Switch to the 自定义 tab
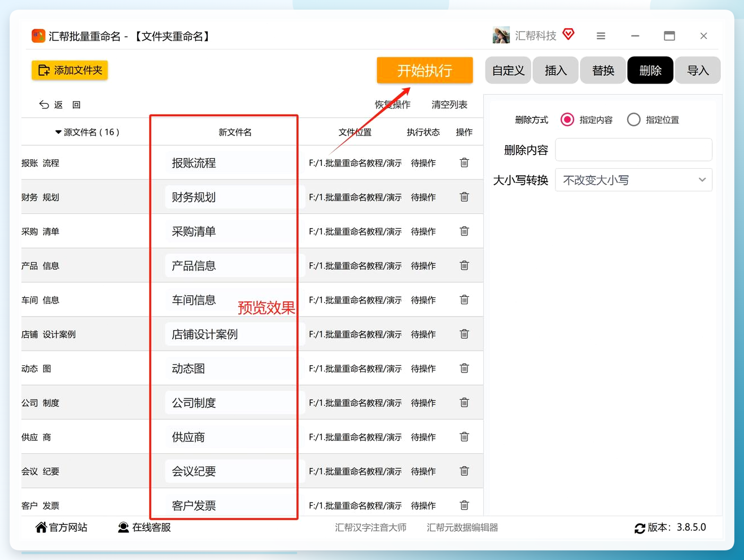The width and height of the screenshot is (744, 560). (508, 71)
